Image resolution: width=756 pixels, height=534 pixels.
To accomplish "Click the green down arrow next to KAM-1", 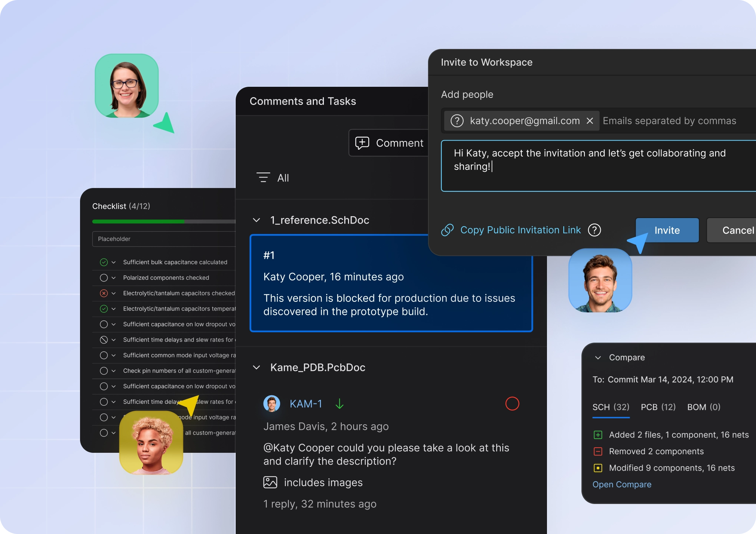I will click(339, 403).
